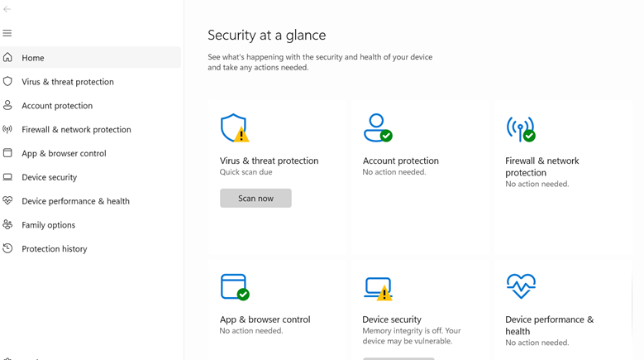Viewport: 644px width, 360px height.
Task: Click the Scan now button
Action: click(x=255, y=198)
